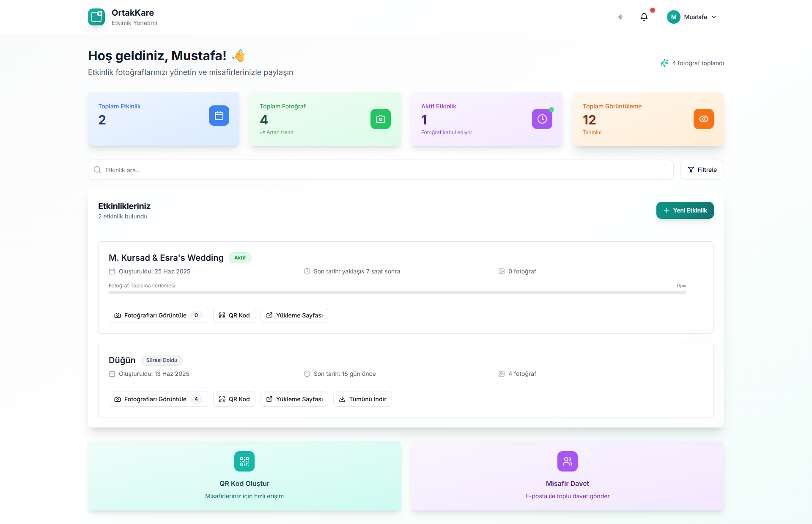Toggle the light/dark theme sun icon
Viewport: 812px width, 524px height.
point(620,17)
